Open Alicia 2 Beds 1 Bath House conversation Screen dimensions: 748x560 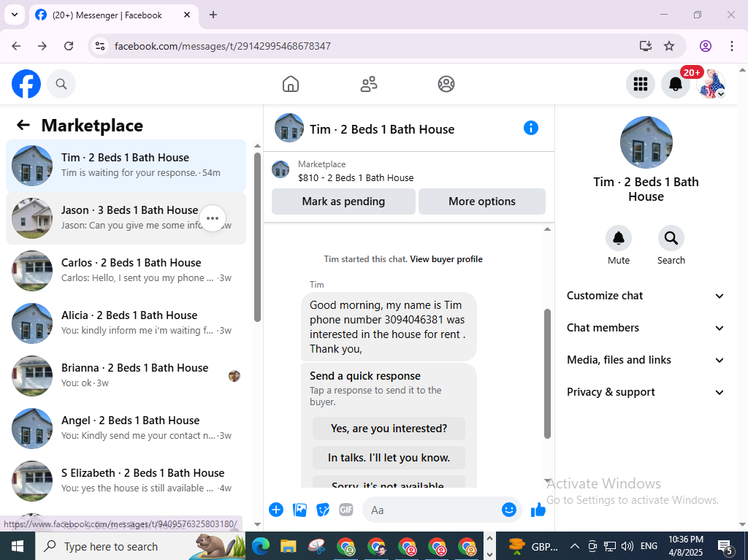coord(126,323)
